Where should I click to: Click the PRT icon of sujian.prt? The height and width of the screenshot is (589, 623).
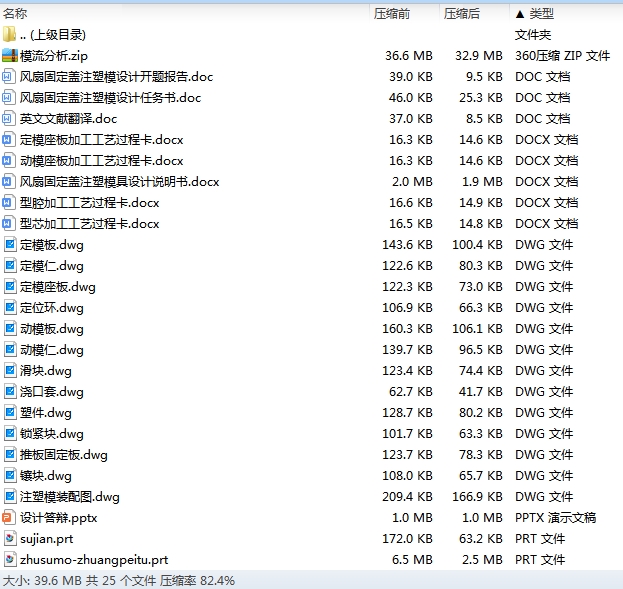tap(10, 539)
